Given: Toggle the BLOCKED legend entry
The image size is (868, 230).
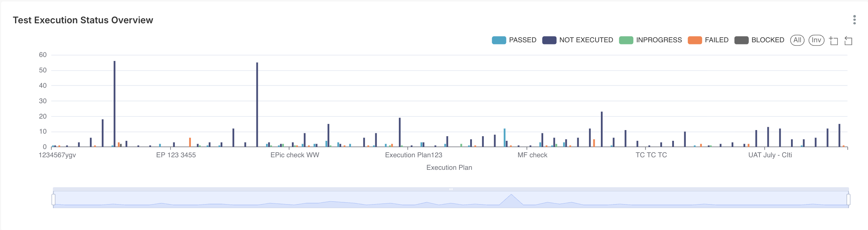Looking at the screenshot, I should pos(767,40).
